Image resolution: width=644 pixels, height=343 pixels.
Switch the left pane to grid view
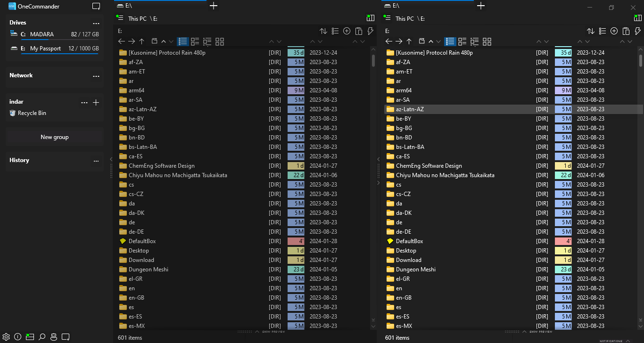click(220, 41)
